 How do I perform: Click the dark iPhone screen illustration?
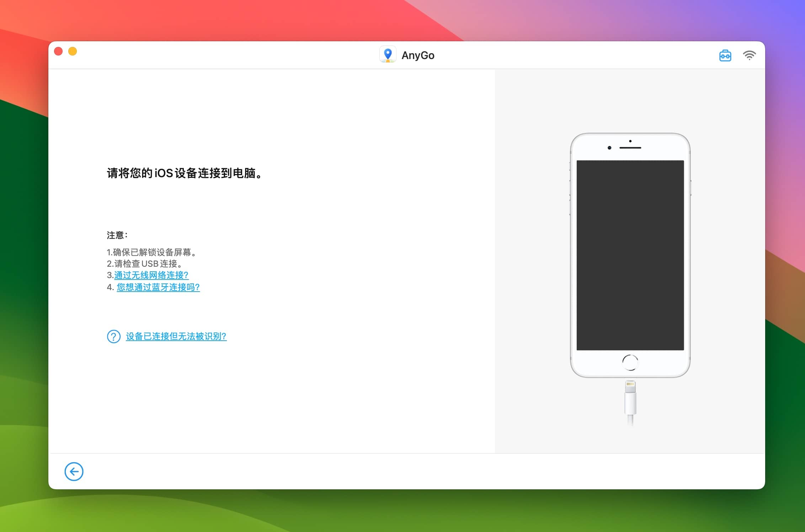(x=630, y=255)
